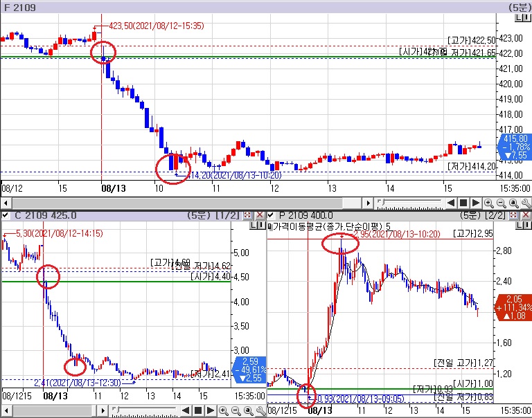
Task: Stop playback on the C 2109 chart
Action: 198,411
